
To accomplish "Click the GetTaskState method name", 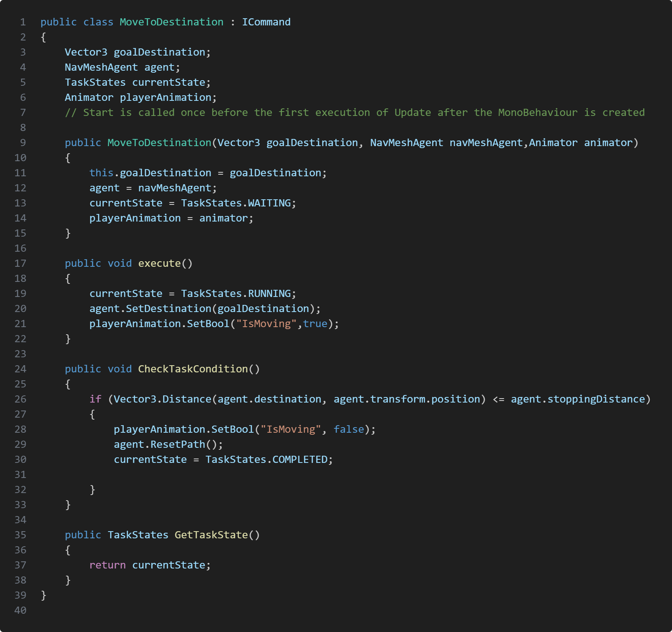I will click(211, 535).
